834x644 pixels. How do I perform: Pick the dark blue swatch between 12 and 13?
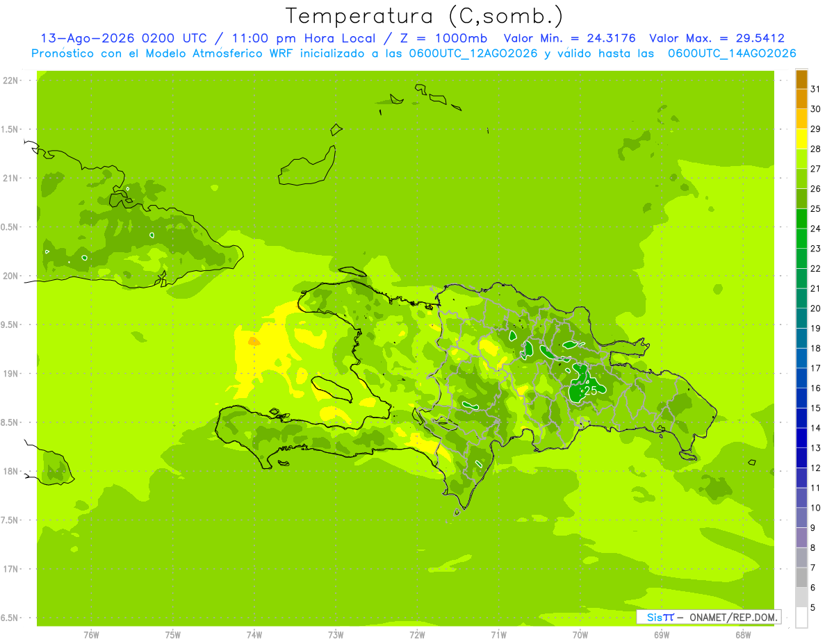click(801, 459)
